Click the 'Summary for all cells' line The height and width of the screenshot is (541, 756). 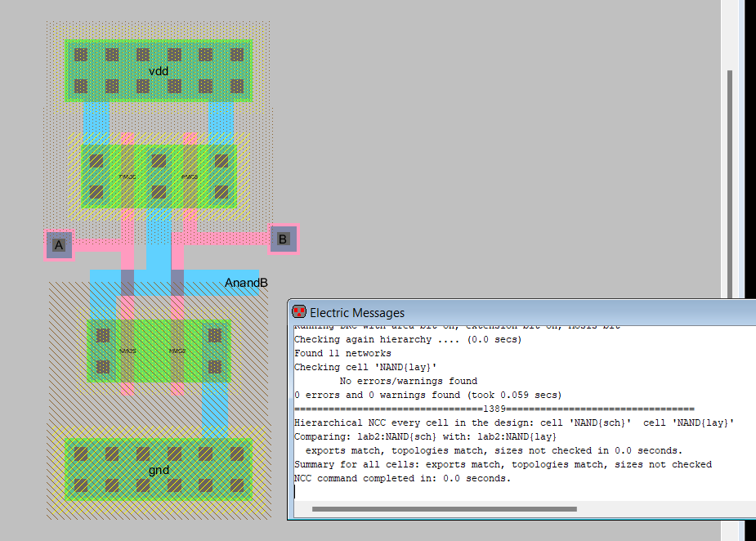(503, 464)
